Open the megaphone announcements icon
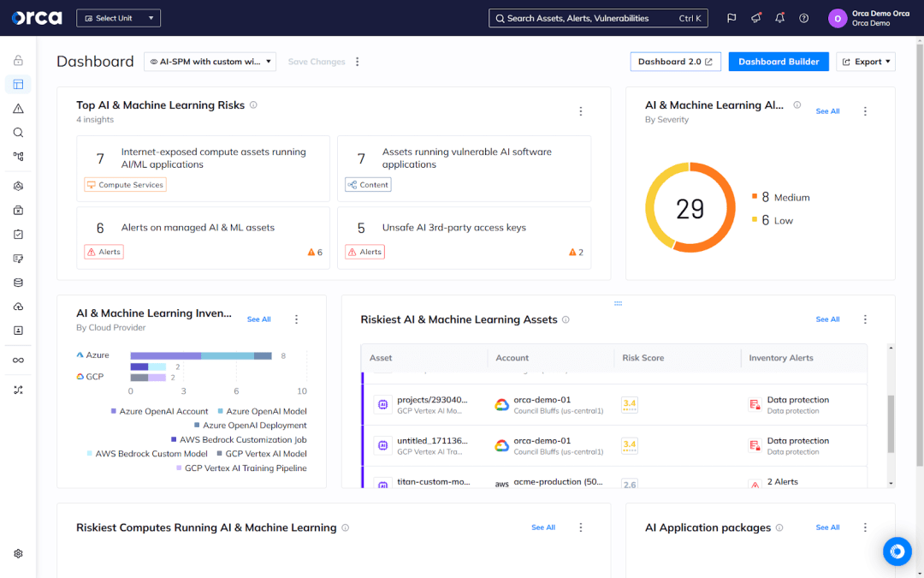Image resolution: width=924 pixels, height=578 pixels. (x=756, y=18)
